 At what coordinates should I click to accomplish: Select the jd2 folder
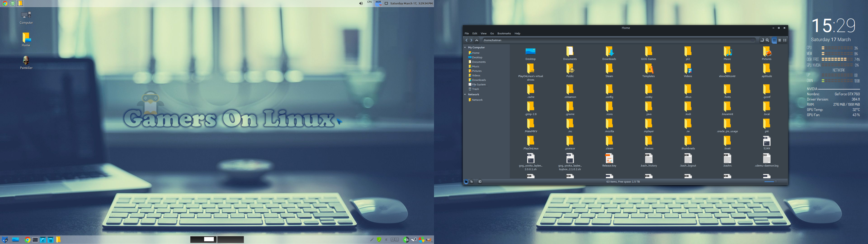688,54
